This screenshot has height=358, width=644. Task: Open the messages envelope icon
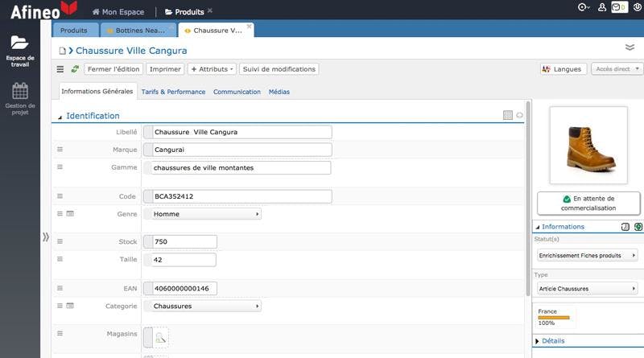click(x=619, y=7)
